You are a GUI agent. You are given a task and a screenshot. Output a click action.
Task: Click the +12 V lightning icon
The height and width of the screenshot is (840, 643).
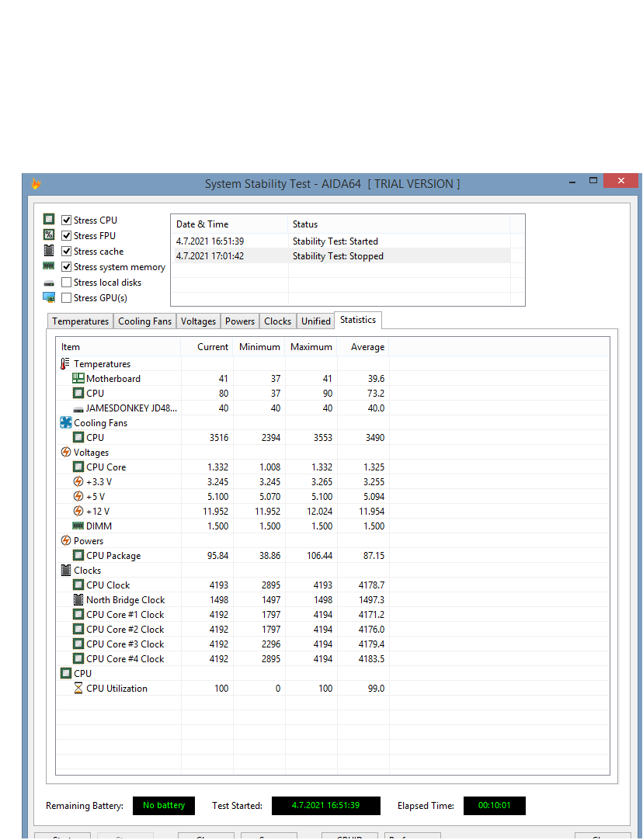(x=78, y=511)
